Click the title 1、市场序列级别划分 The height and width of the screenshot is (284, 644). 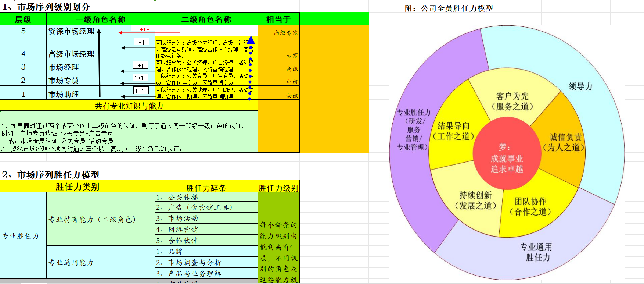pos(46,7)
